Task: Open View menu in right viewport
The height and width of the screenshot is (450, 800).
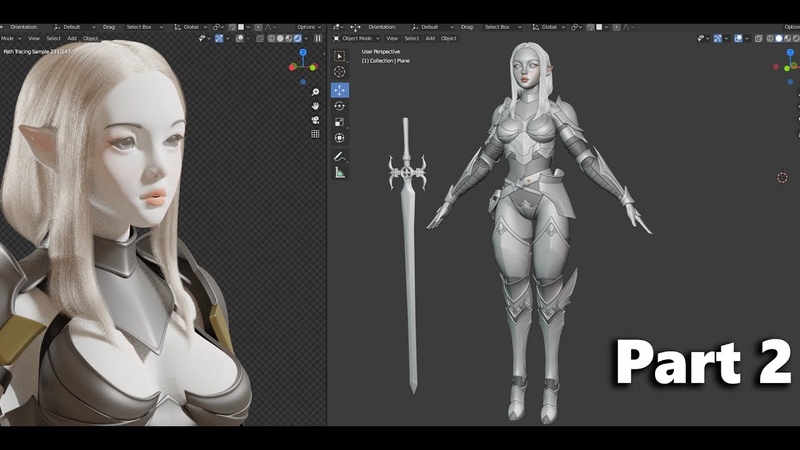Action: tap(392, 38)
